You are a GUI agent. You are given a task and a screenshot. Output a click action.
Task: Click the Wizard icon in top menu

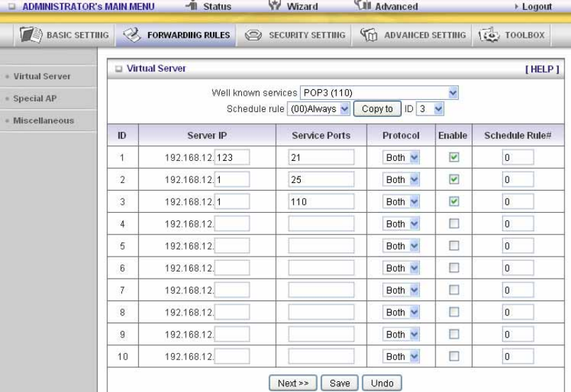click(275, 5)
